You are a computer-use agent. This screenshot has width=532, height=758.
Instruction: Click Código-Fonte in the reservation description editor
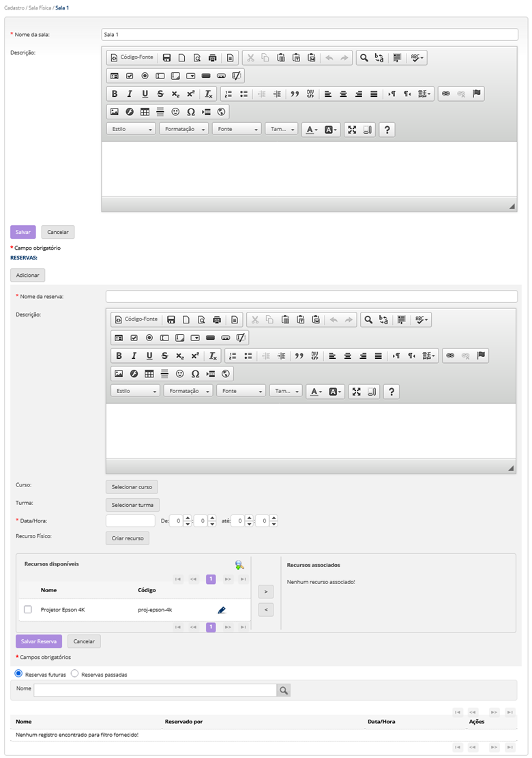tap(136, 319)
